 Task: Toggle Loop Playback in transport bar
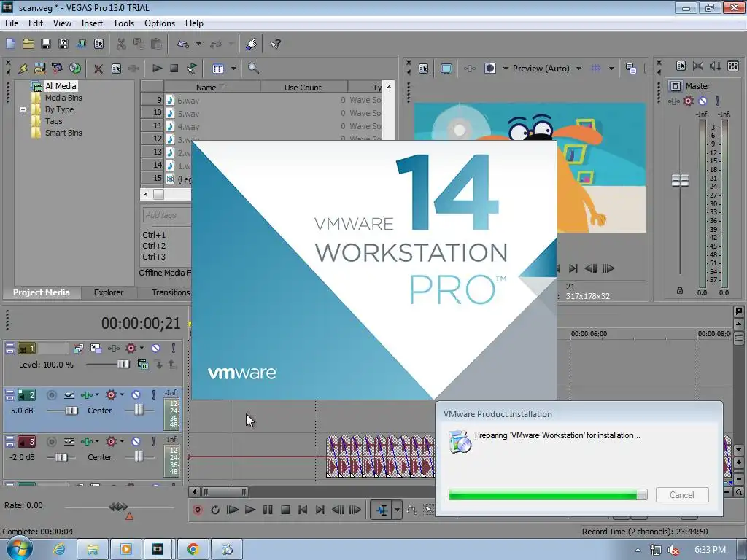click(215, 510)
